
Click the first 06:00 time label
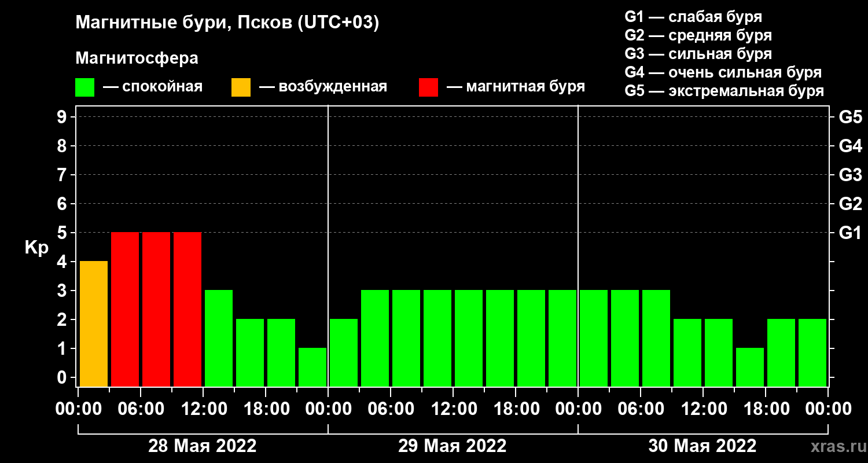[141, 409]
